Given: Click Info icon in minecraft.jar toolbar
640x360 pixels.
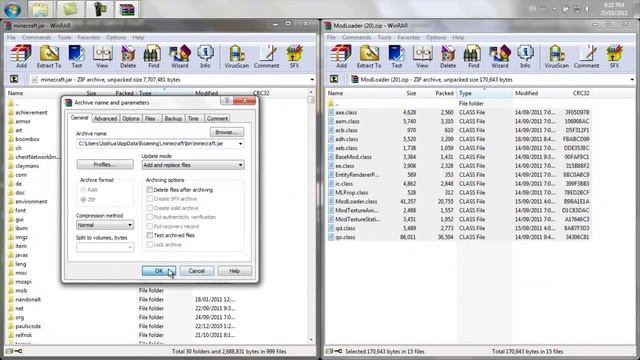Looking at the screenshot, I should click(x=205, y=56).
